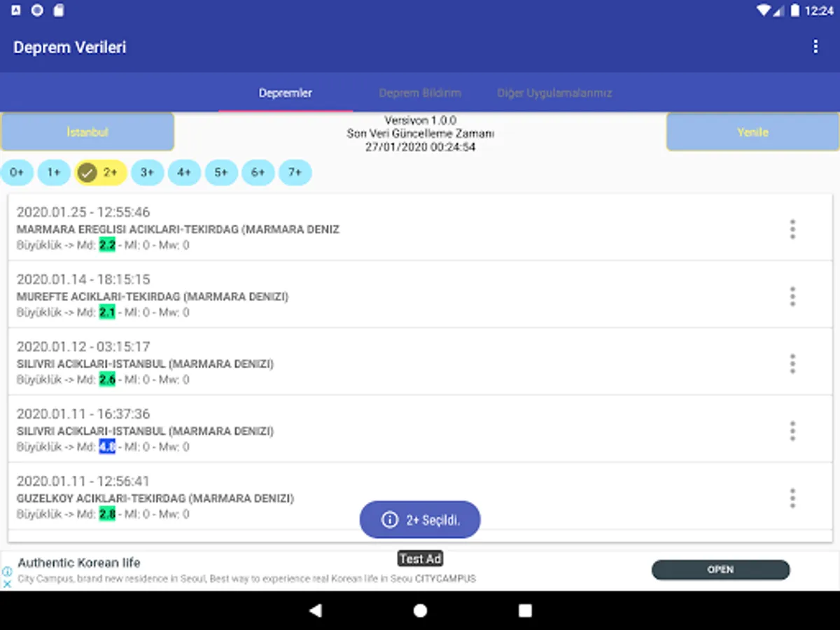Click the 2020.01.11 - 12:56:41 timestamp

[x=83, y=481]
